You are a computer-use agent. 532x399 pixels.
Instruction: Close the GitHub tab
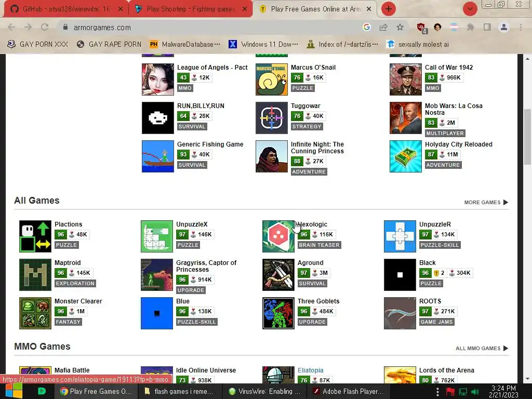point(121,9)
